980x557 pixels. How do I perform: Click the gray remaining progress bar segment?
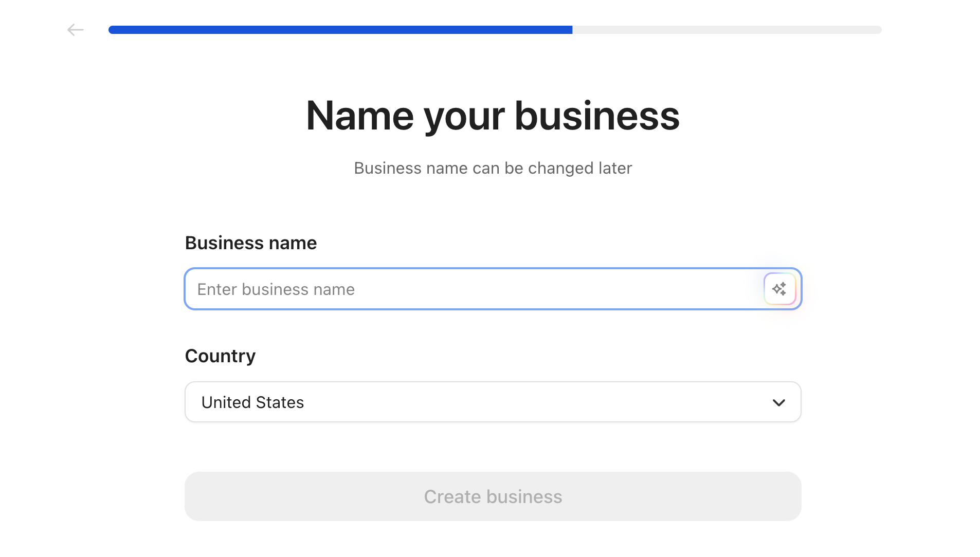click(727, 30)
